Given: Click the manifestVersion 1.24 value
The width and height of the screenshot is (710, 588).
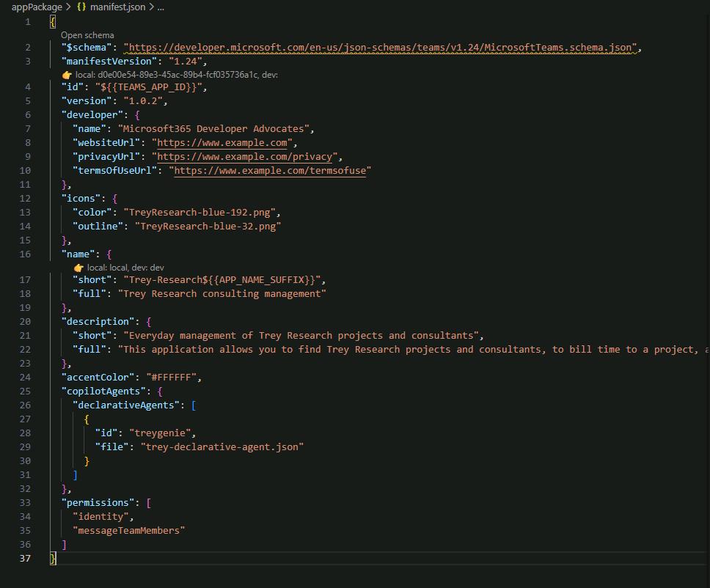Looking at the screenshot, I should coord(185,61).
